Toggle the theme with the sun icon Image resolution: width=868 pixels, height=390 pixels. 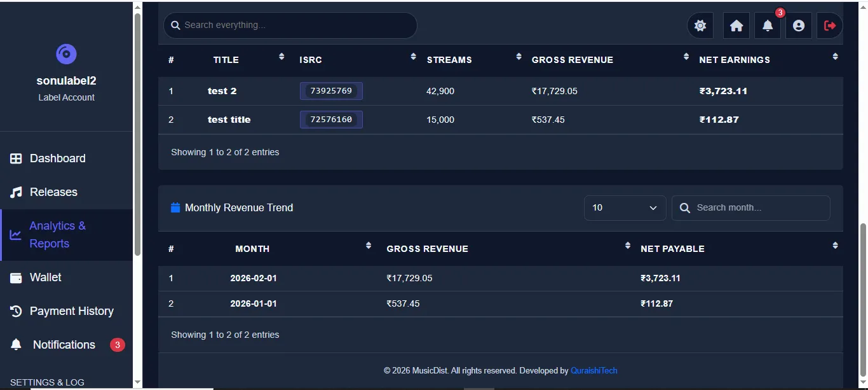(x=700, y=25)
